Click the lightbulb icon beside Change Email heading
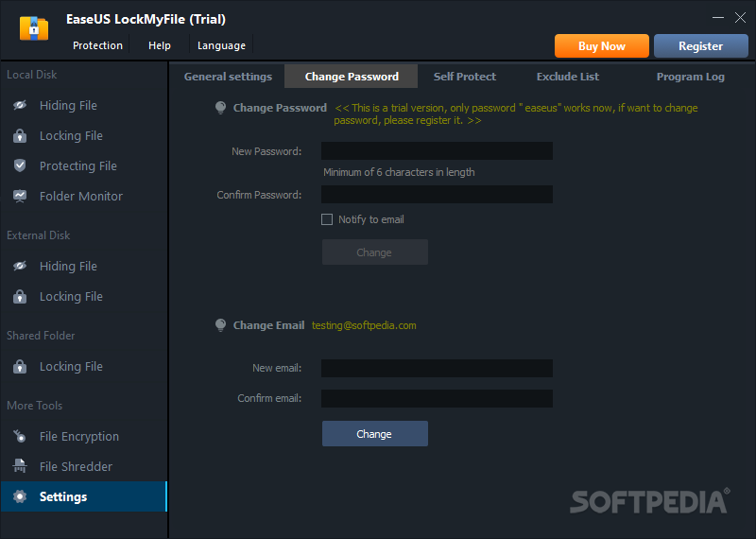 220,325
